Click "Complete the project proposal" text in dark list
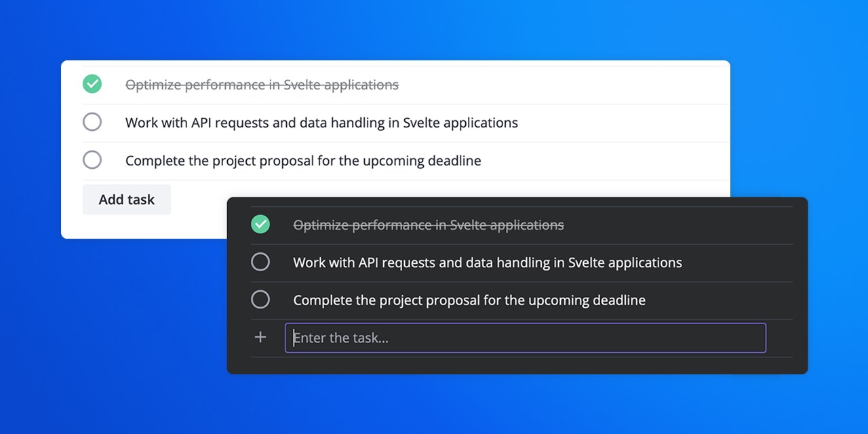The image size is (868, 434). pos(469,300)
